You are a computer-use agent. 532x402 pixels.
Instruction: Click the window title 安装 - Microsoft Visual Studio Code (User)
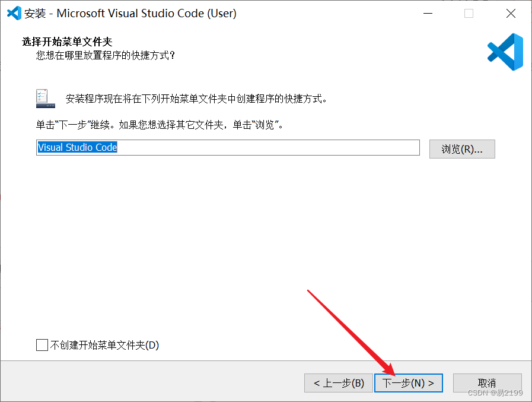130,13
